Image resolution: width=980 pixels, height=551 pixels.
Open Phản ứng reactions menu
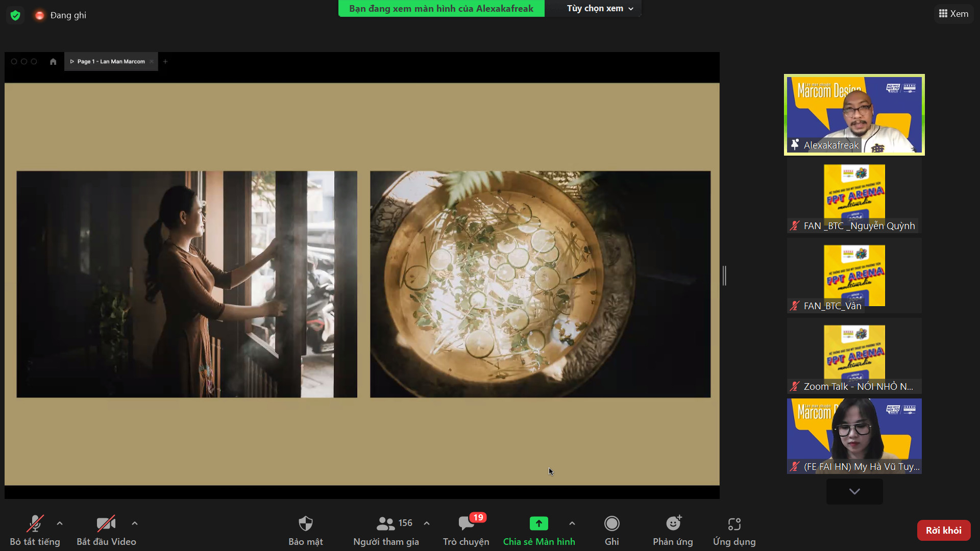[673, 530]
